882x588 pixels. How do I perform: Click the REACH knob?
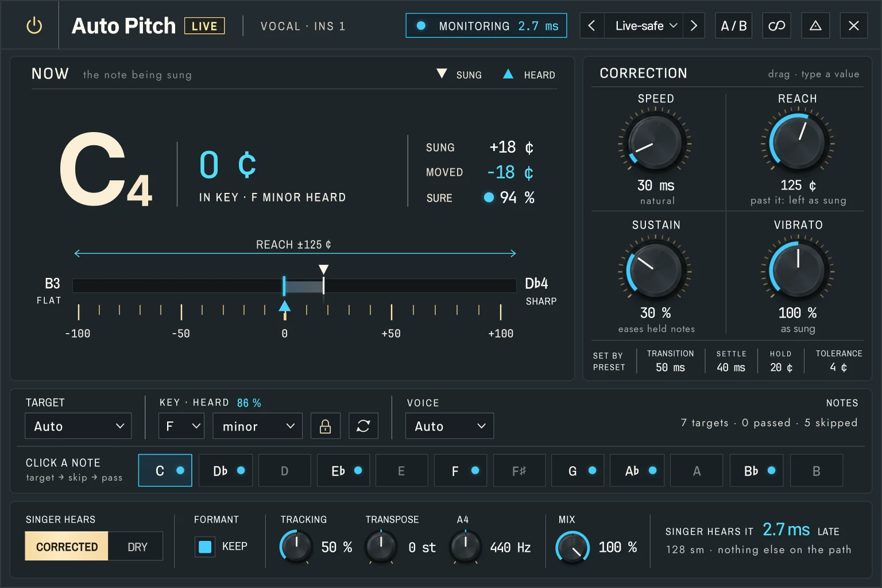[798, 142]
